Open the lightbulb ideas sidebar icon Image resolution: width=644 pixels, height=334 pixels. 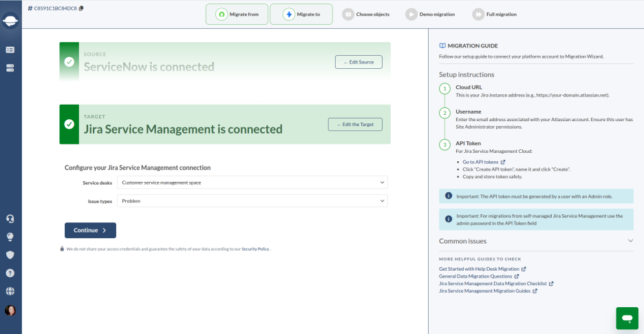tap(10, 237)
